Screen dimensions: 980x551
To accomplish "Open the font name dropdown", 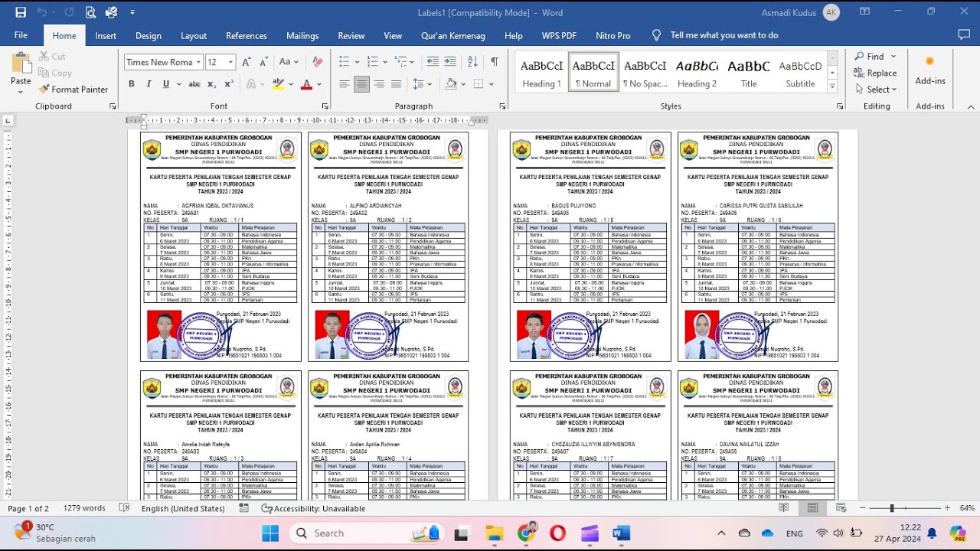I will (x=198, y=62).
